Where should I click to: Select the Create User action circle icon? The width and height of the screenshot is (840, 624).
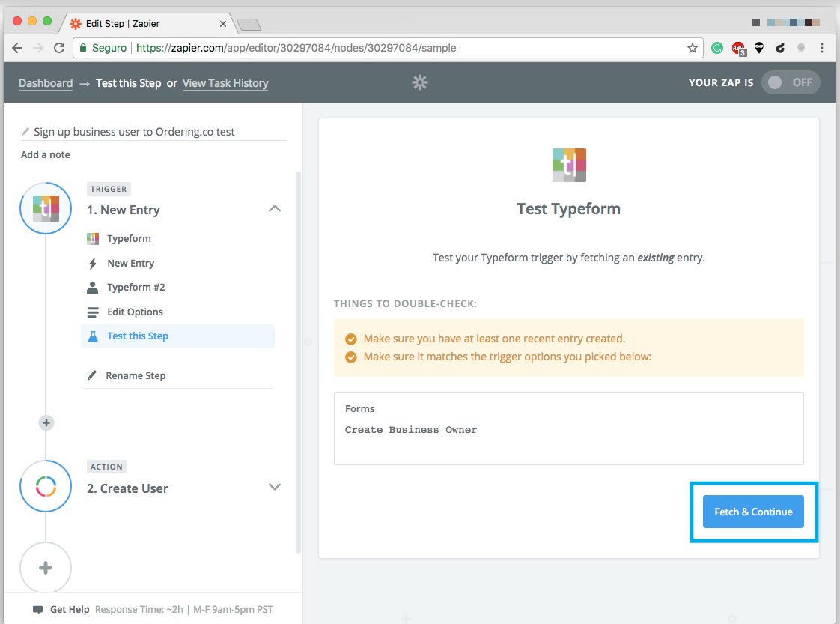click(46, 486)
